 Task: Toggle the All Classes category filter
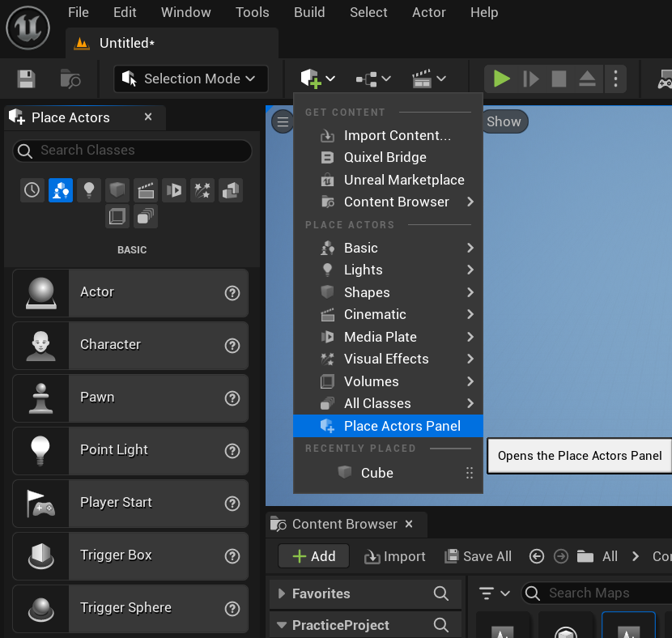[146, 216]
